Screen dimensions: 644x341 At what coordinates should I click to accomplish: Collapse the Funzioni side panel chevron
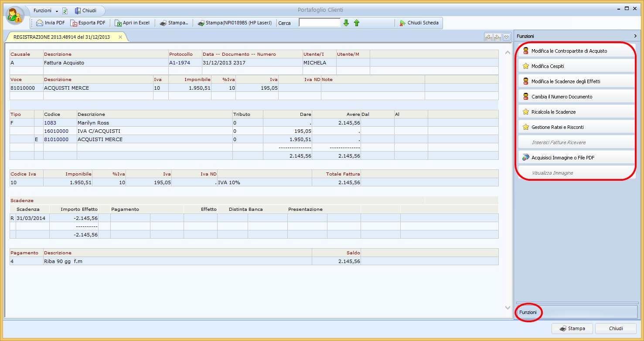tap(635, 36)
